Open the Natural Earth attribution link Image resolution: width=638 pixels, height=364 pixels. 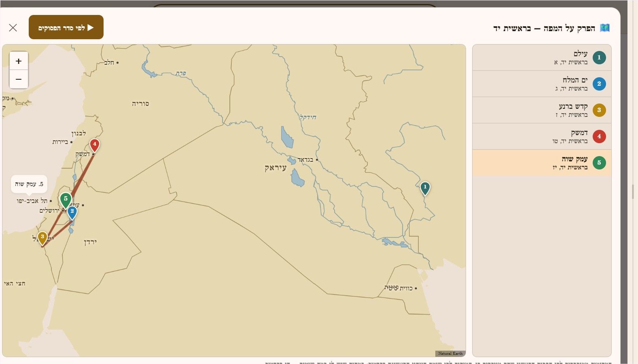click(x=450, y=353)
